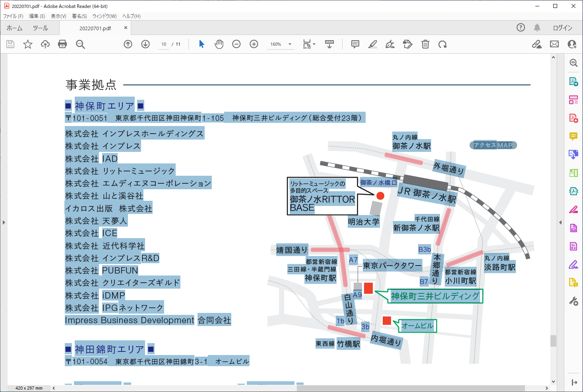
Task: Expand the left navigation pane arrow
Action: (x=4, y=222)
